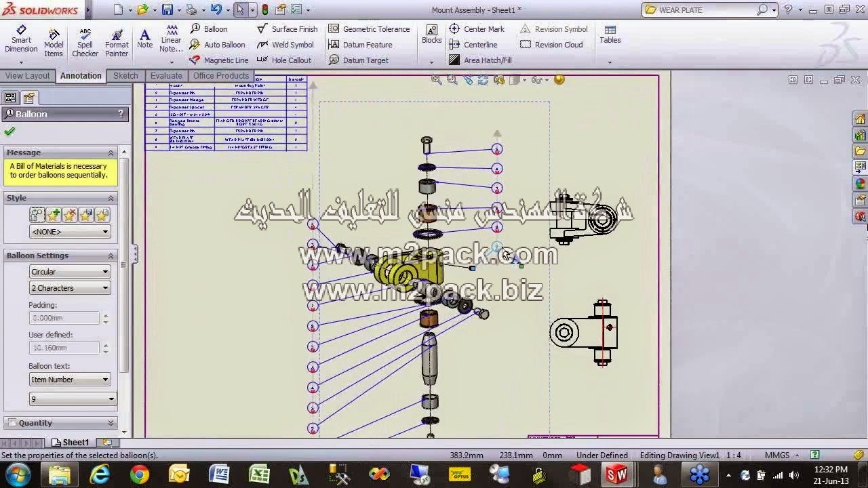Open the Help question mark
Image resolution: width=868 pixels, height=488 pixels.
788,9
